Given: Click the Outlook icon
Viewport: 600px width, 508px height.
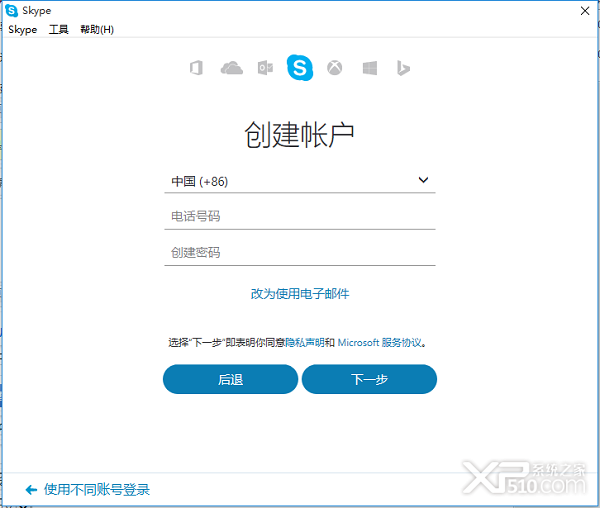Looking at the screenshot, I should click(x=265, y=68).
